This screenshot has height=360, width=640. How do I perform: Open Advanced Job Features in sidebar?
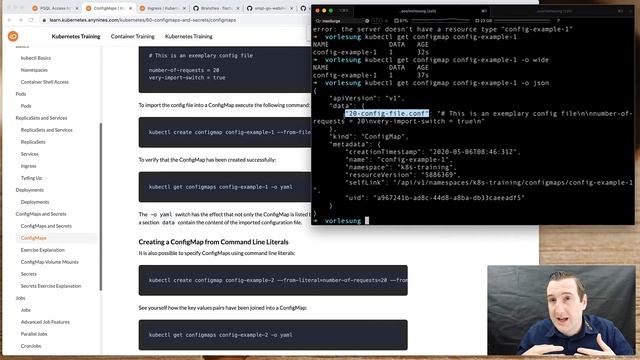coord(45,322)
